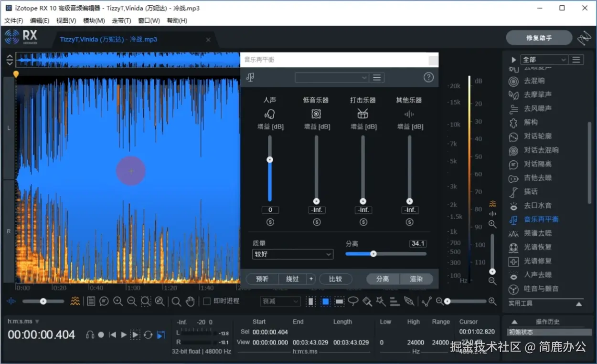Image resolution: width=597 pixels, height=364 pixels.
Task: Solo the 打击乐器 channel
Action: pyautogui.click(x=363, y=222)
